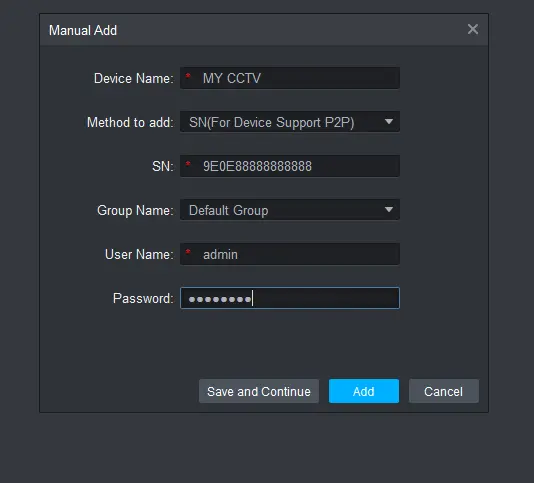Image resolution: width=534 pixels, height=483 pixels.
Task: Focus the Password input field
Action: (290, 298)
